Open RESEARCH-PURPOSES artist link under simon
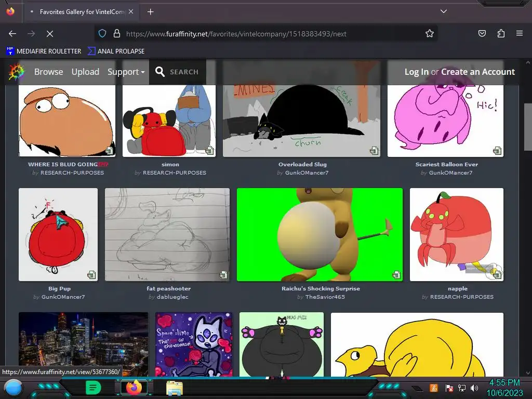Image resolution: width=532 pixels, height=399 pixels. click(175, 172)
